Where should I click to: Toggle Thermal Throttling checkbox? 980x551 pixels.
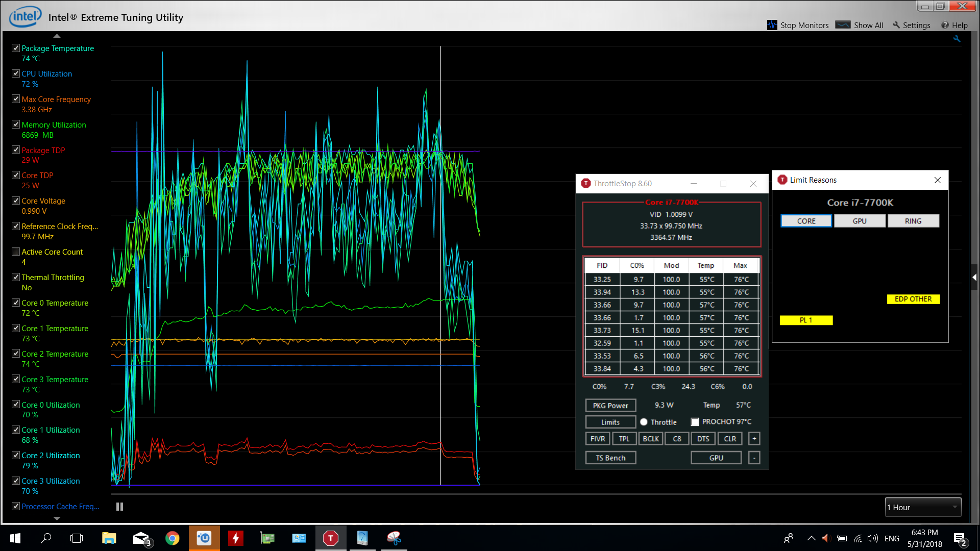pyautogui.click(x=16, y=277)
